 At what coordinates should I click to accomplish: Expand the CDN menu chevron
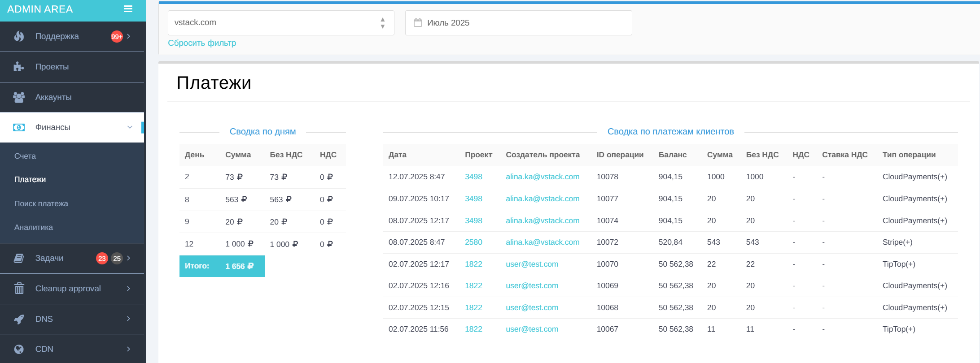click(129, 349)
